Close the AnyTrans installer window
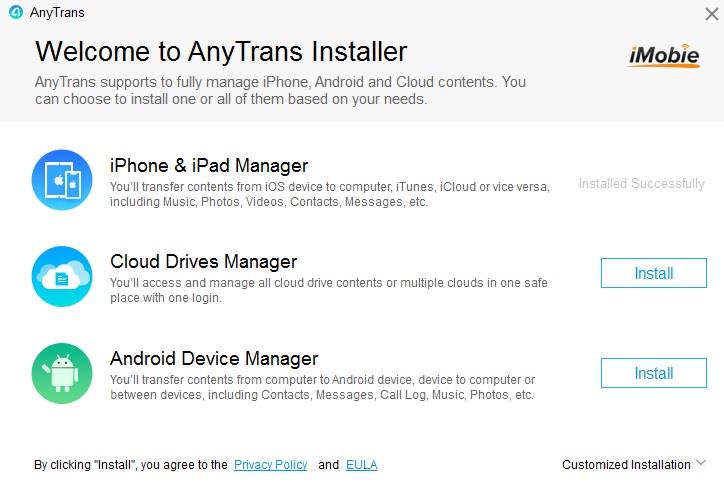This screenshot has height=483, width=724. coord(712,14)
